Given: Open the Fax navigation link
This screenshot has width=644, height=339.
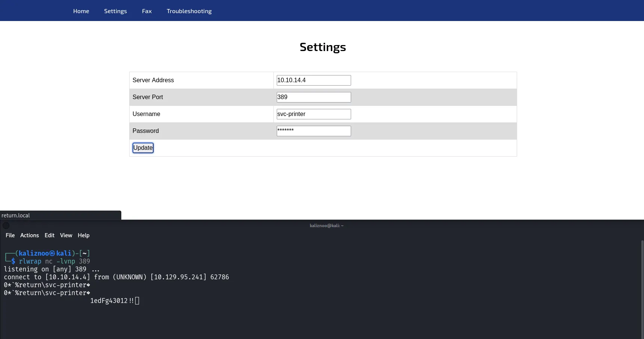Looking at the screenshot, I should pos(147,11).
